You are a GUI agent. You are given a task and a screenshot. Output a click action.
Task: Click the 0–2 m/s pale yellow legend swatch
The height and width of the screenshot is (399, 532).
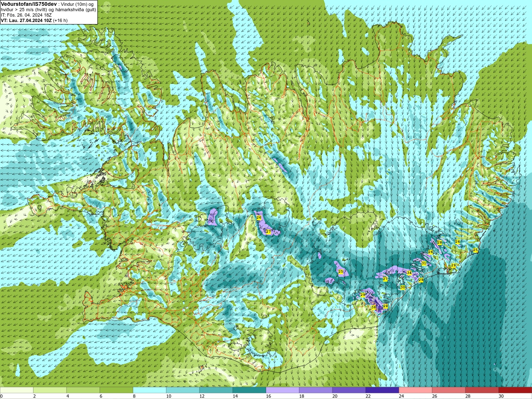point(17,390)
